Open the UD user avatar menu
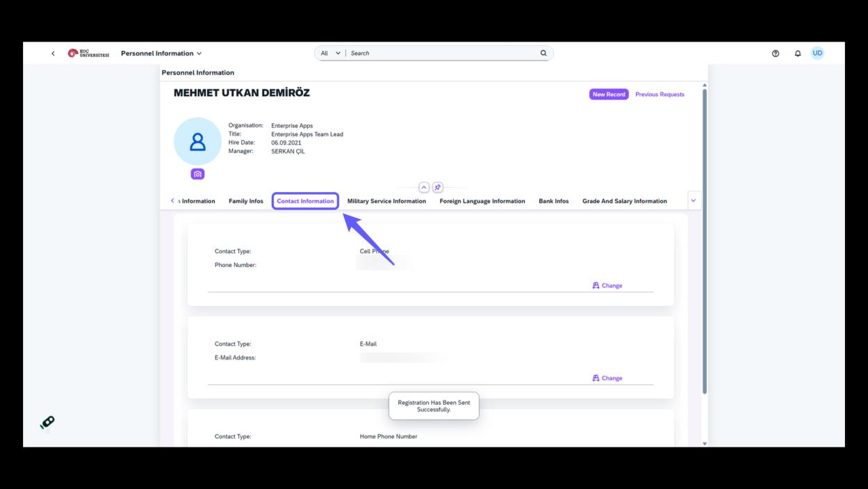This screenshot has height=489, width=868. click(x=817, y=54)
